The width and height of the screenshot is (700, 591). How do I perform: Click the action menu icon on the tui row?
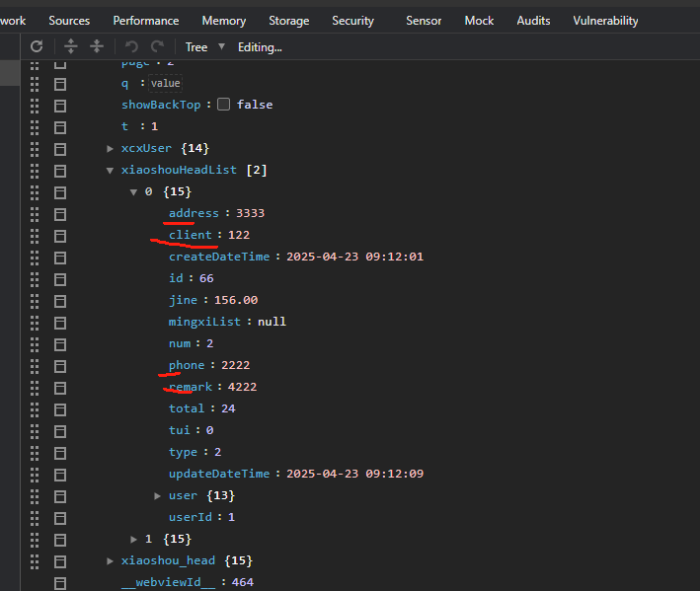60,431
